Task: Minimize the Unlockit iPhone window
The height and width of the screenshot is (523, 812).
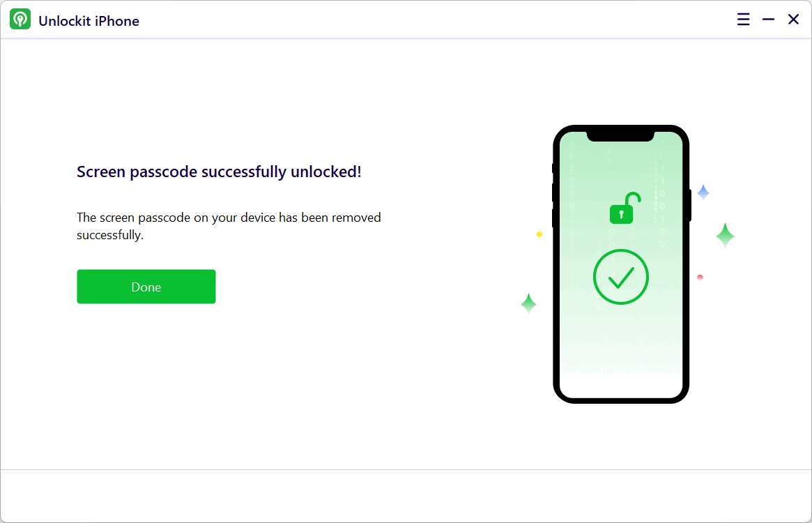Action: (768, 20)
